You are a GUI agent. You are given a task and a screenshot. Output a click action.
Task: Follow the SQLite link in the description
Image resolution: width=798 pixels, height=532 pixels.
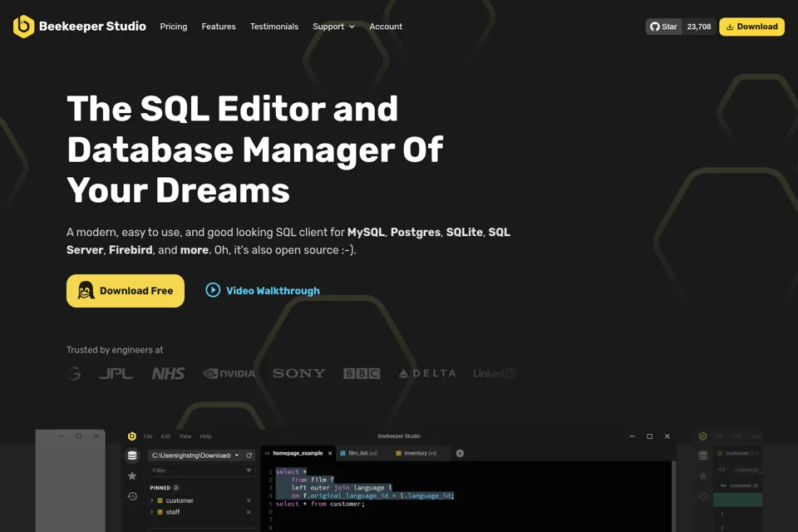(464, 232)
